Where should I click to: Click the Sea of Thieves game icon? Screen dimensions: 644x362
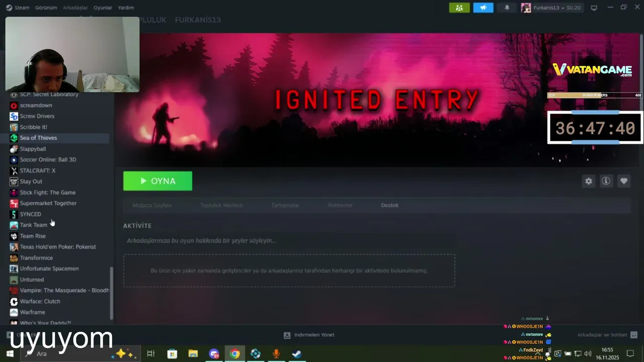coord(14,138)
